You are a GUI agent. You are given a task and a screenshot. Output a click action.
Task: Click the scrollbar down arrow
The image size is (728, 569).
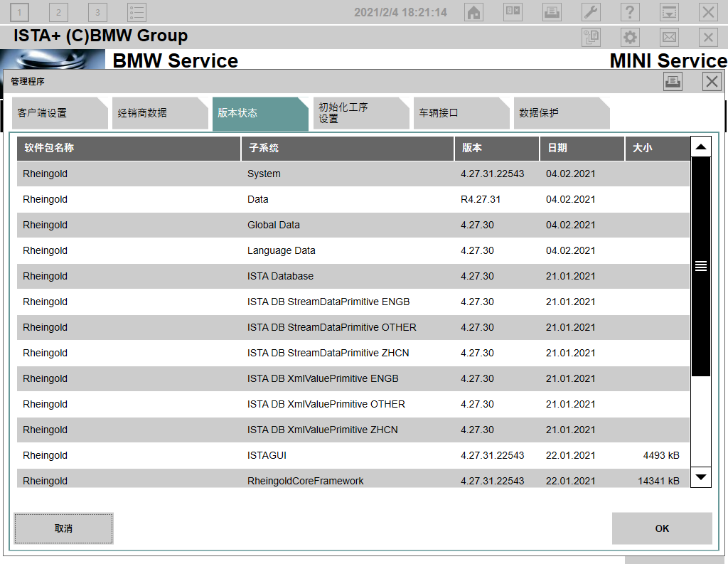click(x=701, y=477)
